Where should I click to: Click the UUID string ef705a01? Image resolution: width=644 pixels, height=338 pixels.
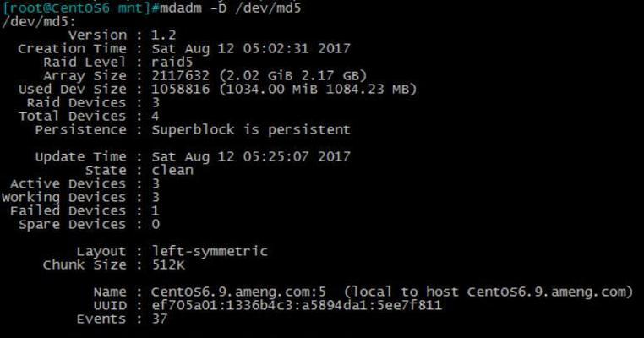click(x=297, y=305)
